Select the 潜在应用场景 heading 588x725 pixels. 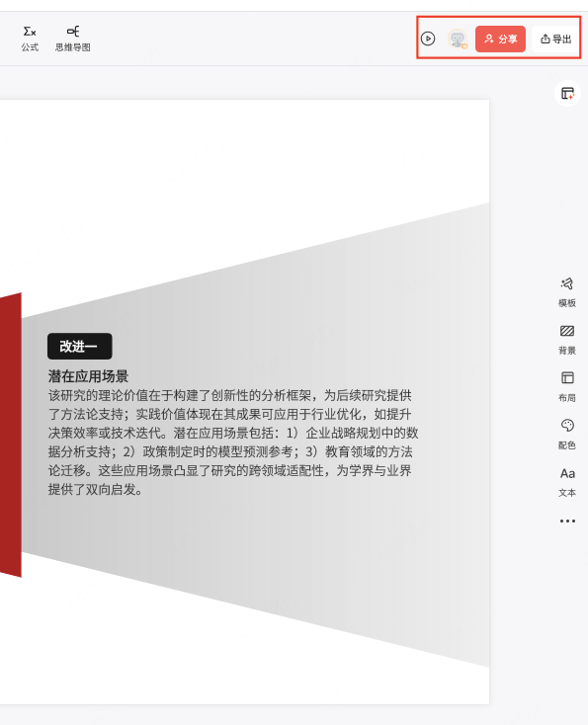click(88, 376)
